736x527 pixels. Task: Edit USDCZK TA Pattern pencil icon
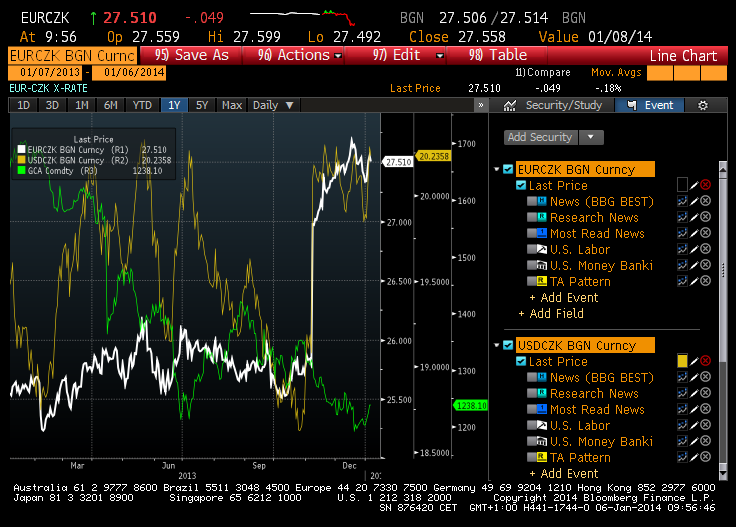[x=694, y=457]
